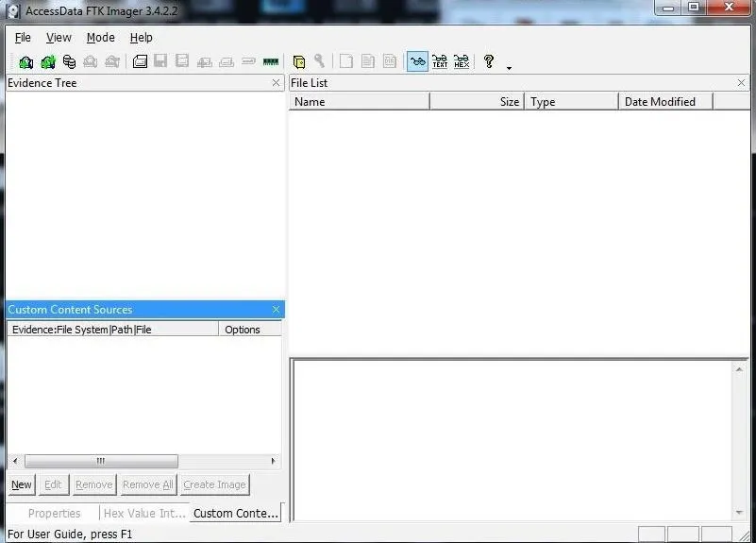Maximize the FTK Imager window
The image size is (756, 543).
tap(694, 8)
